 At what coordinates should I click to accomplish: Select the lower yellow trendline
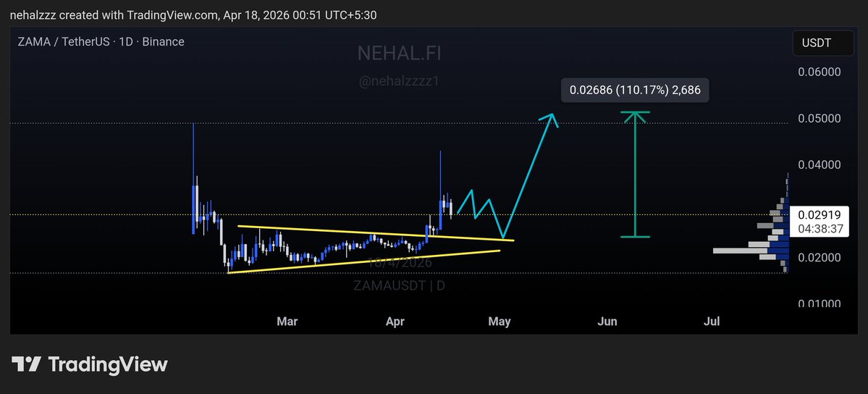click(x=362, y=261)
